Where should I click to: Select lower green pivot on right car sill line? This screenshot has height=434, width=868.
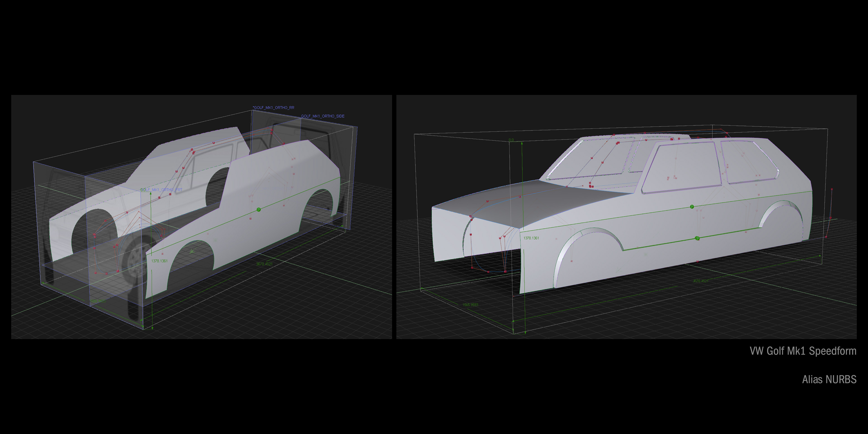point(697,238)
